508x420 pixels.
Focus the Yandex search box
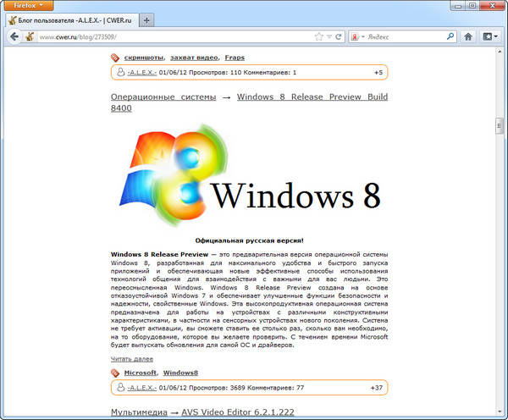[406, 37]
